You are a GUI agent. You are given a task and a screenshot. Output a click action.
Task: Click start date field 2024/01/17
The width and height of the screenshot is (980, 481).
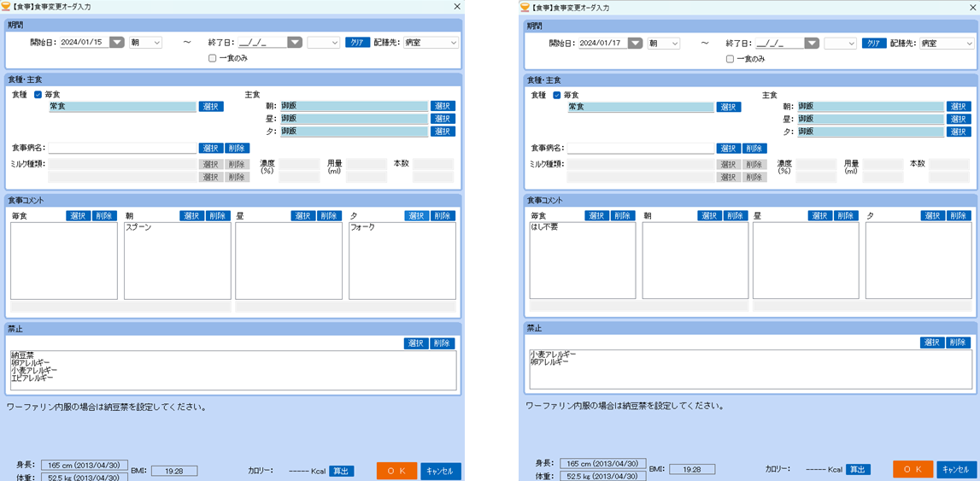point(602,43)
